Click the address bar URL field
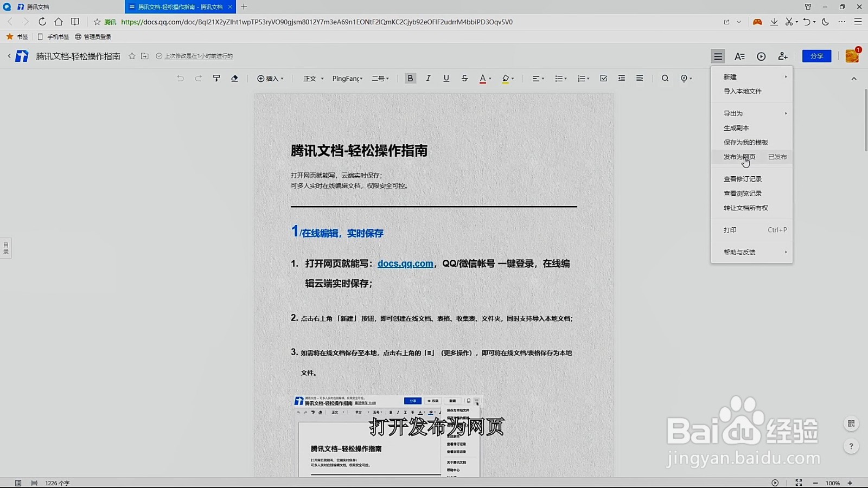Viewport: 868px width, 488px height. point(316,22)
